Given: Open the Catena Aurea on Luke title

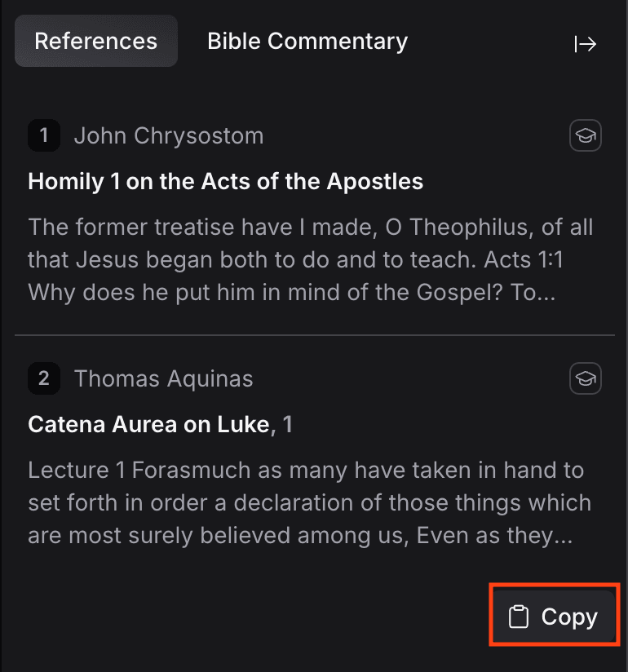Looking at the screenshot, I should (148, 424).
